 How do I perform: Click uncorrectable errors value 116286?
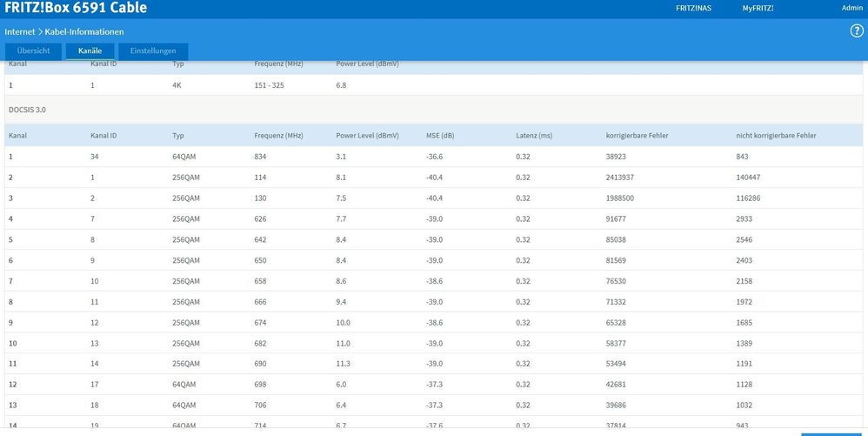[x=748, y=198]
